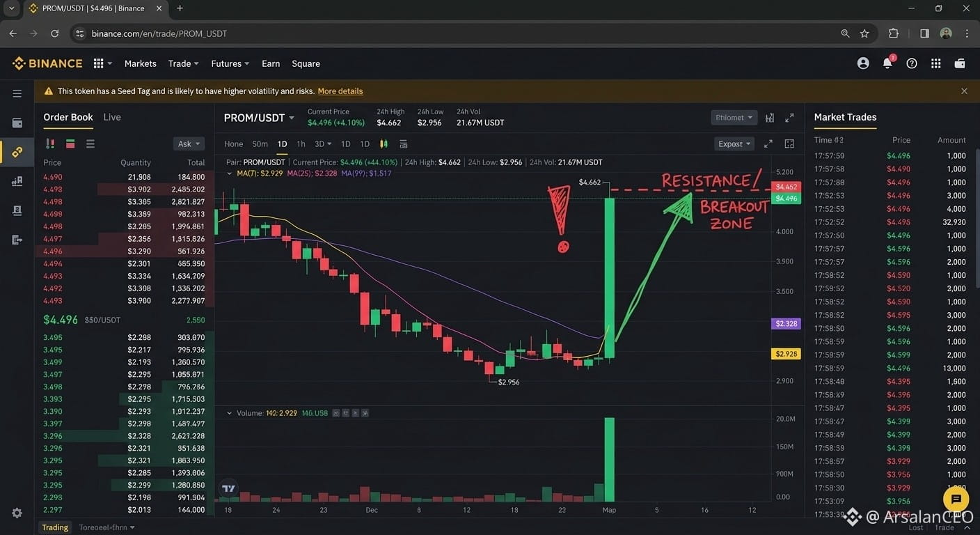Dismiss the Seed Tag warning banner
The image size is (980, 535).
(x=964, y=91)
